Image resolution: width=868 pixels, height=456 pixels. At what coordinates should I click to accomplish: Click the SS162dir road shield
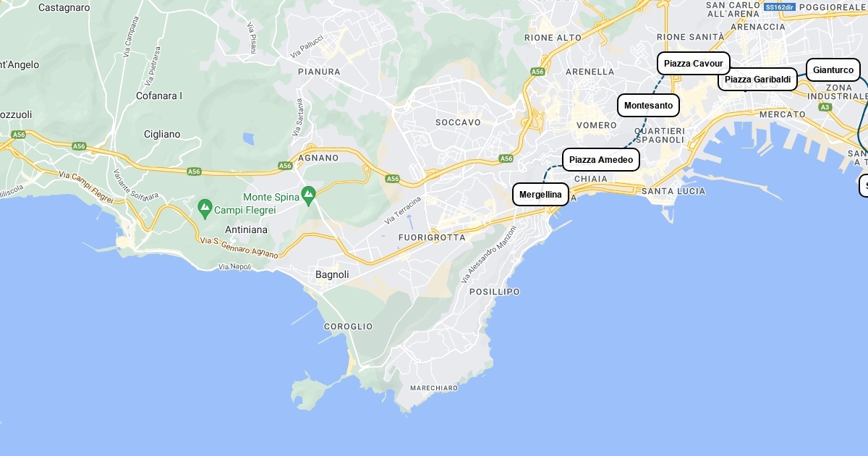(x=779, y=7)
